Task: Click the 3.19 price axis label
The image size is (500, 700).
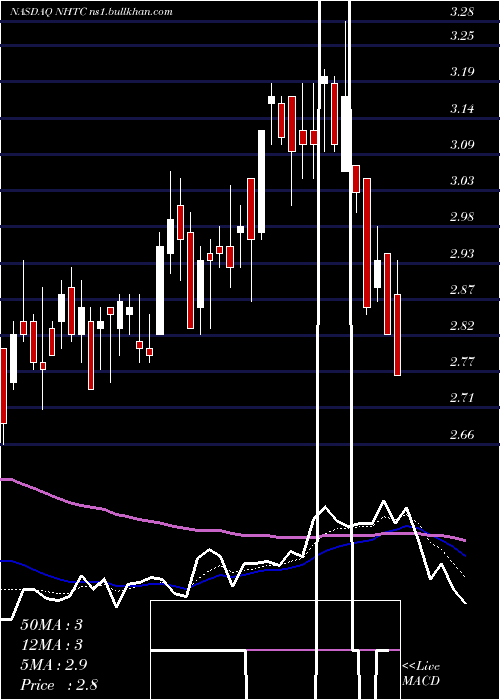Action: click(462, 71)
